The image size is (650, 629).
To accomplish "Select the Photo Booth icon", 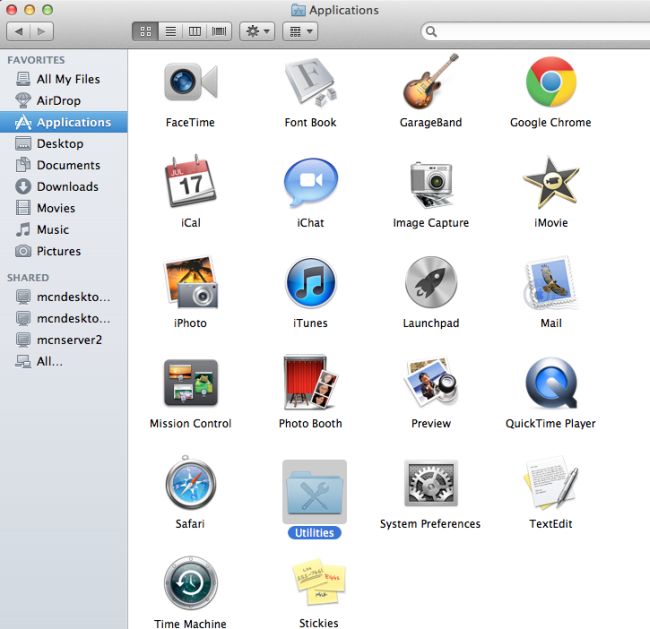I will [x=310, y=382].
